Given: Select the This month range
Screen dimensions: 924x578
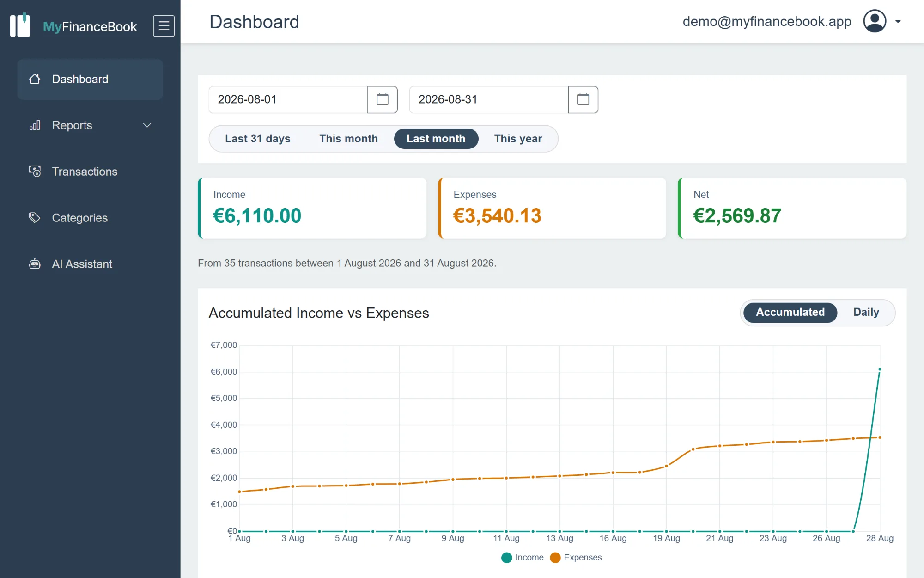Looking at the screenshot, I should point(348,139).
